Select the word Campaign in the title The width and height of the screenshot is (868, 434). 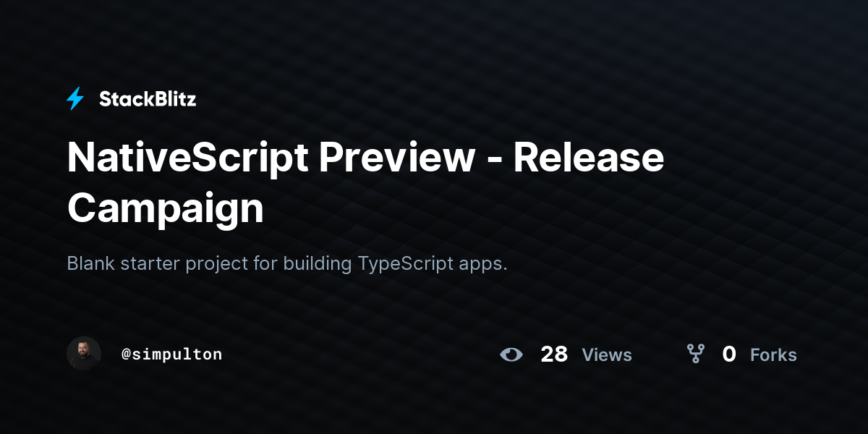click(x=166, y=209)
